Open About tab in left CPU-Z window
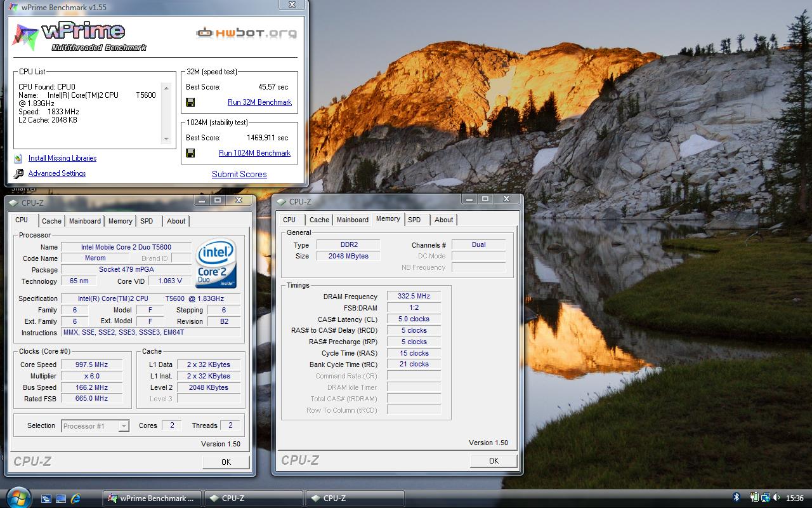 click(x=176, y=221)
